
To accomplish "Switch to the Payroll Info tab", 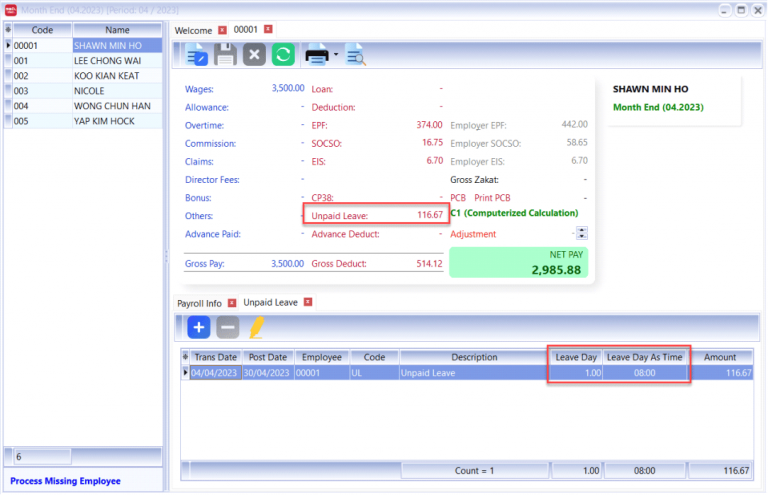I will pos(199,302).
